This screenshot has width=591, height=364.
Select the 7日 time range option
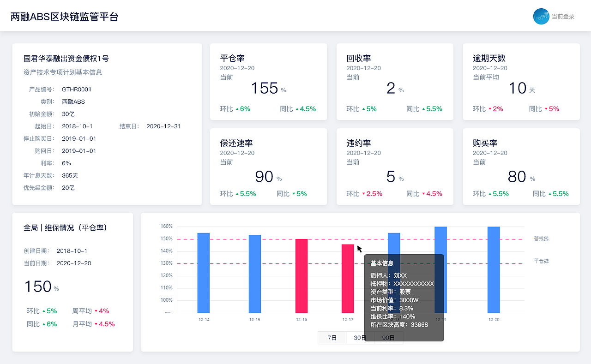point(331,338)
